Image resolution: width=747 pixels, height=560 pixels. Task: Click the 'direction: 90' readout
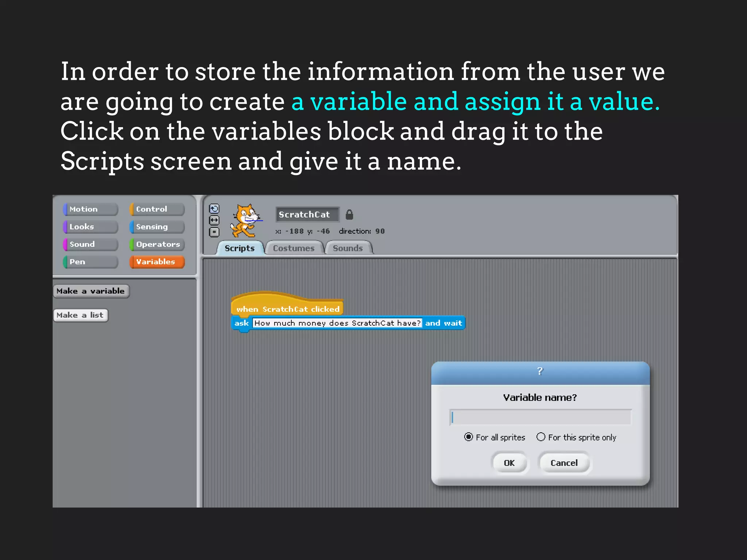click(x=361, y=231)
